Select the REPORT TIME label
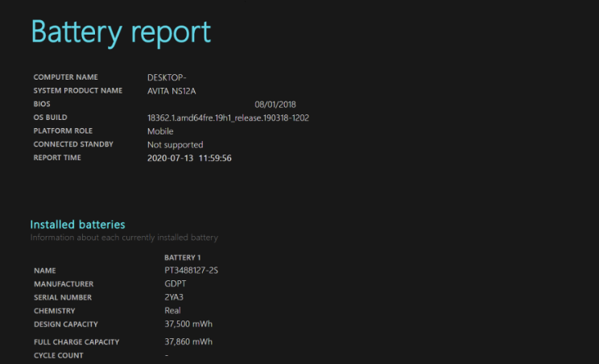599x364 pixels. 57,157
